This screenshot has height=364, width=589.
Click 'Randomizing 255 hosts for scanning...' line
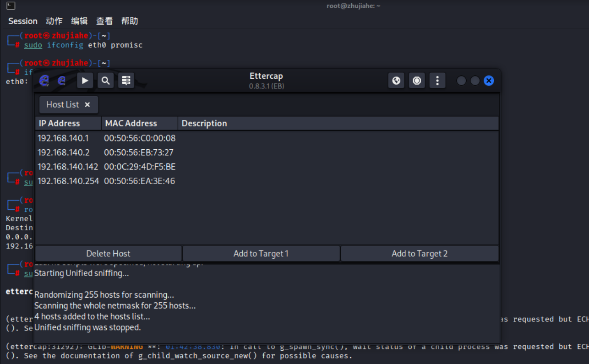tap(104, 294)
